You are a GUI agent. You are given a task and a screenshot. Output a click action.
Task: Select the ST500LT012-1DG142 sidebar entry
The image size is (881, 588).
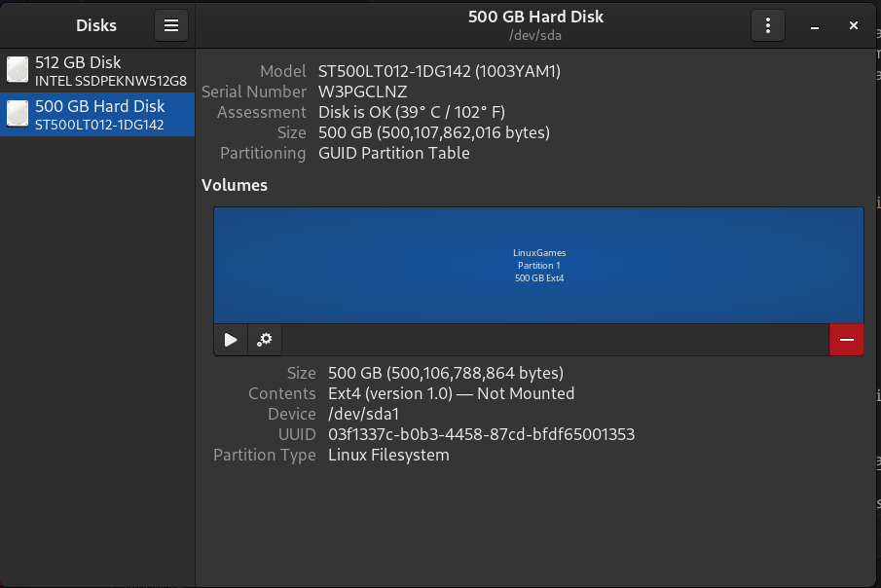point(99,125)
